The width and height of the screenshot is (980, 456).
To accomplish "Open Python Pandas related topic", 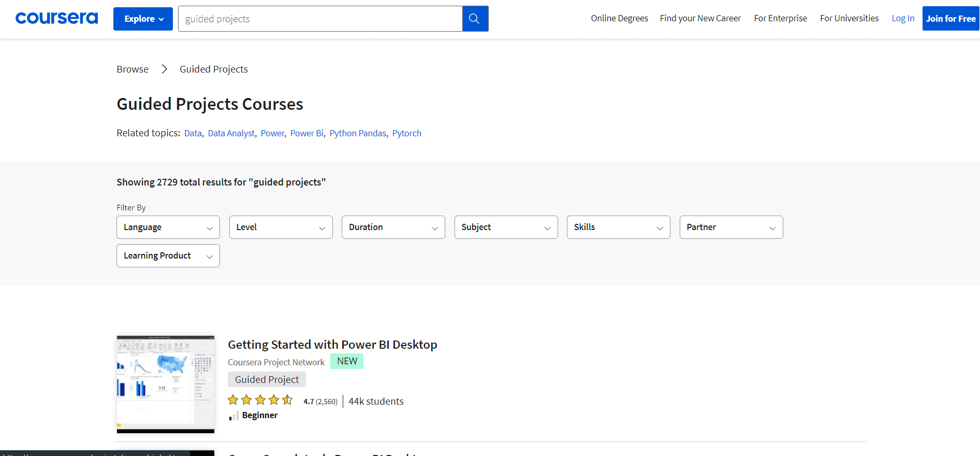I will coord(358,133).
